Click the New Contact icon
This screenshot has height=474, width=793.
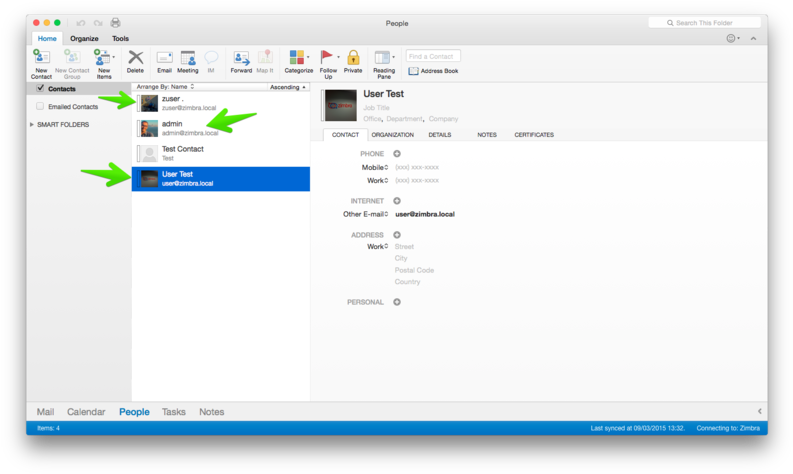[41, 59]
